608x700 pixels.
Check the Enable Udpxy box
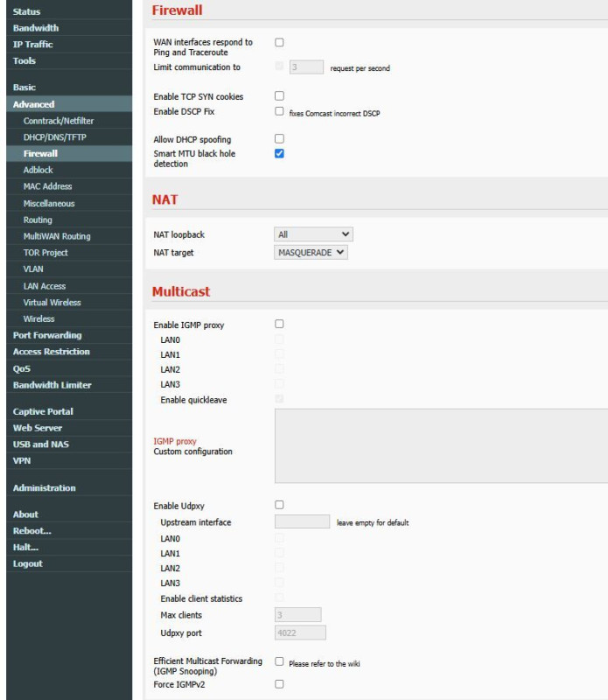click(279, 505)
